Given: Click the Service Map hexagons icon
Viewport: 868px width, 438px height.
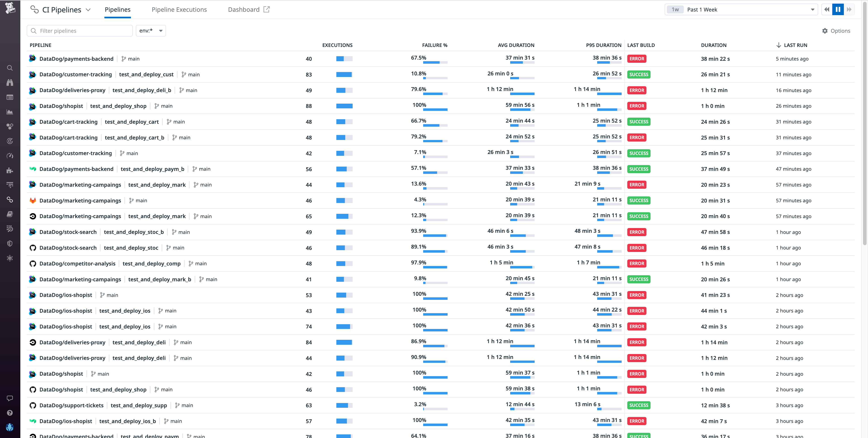Looking at the screenshot, I should coord(10,126).
